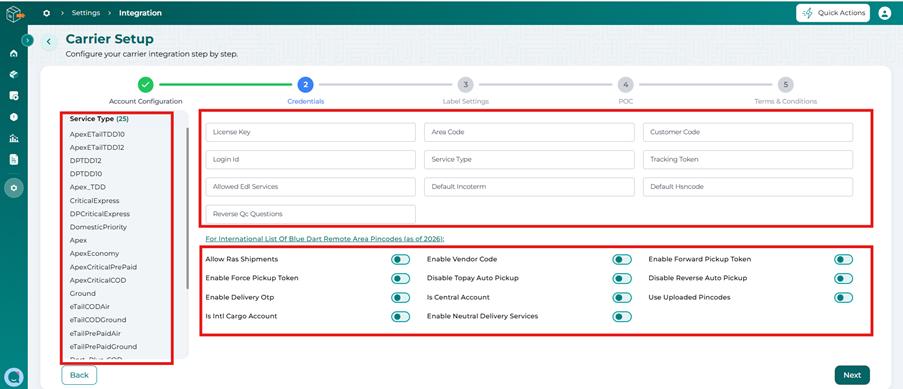Toggle Allow Ras Shipments
Screen dimensions: 903x389
click(400, 260)
